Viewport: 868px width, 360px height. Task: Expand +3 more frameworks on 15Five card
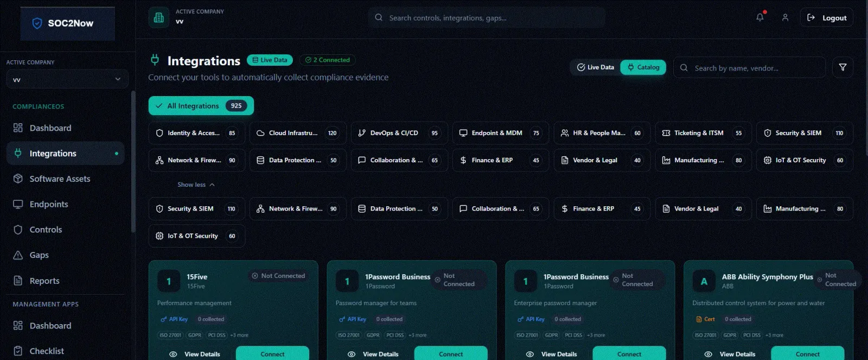pos(239,335)
